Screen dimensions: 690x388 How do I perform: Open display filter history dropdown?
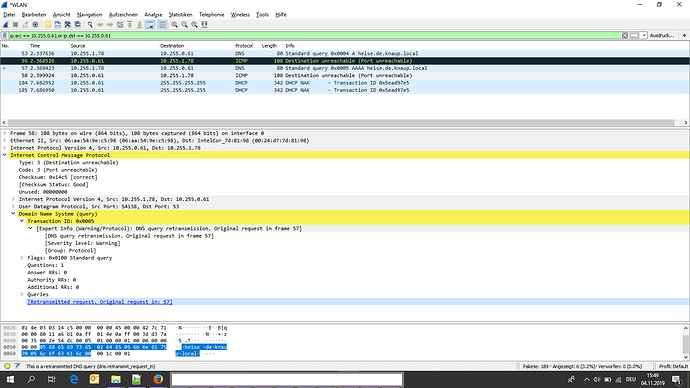(x=644, y=35)
